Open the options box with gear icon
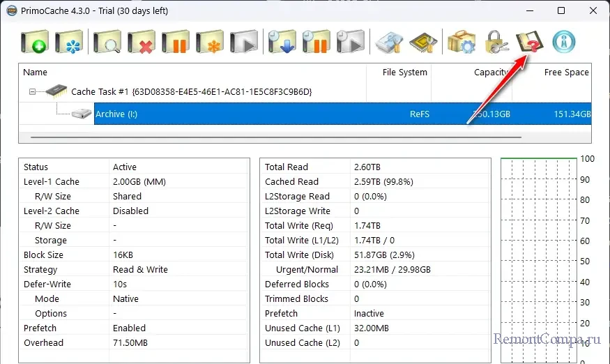 point(461,42)
